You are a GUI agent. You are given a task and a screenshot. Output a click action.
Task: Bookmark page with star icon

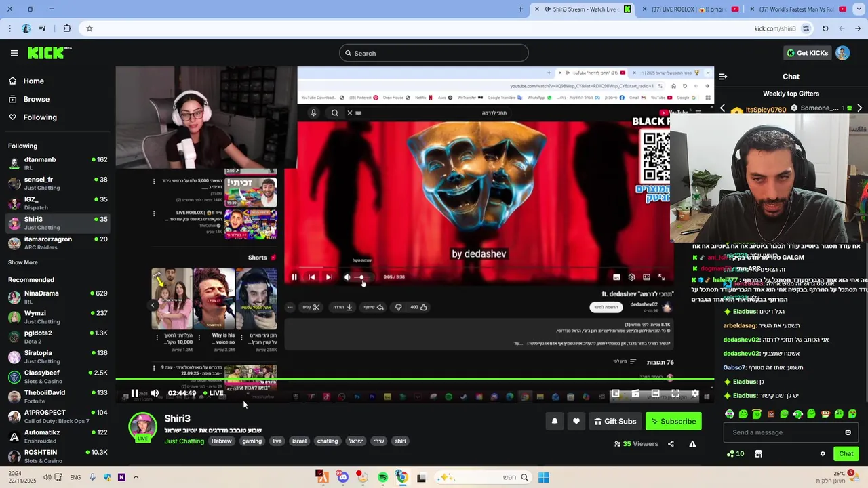(x=89, y=28)
